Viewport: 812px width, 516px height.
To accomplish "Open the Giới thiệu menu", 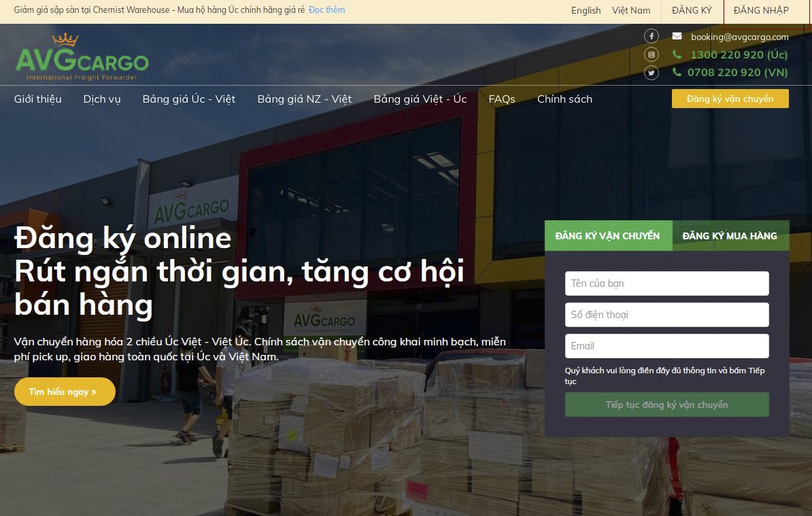I will (x=37, y=99).
